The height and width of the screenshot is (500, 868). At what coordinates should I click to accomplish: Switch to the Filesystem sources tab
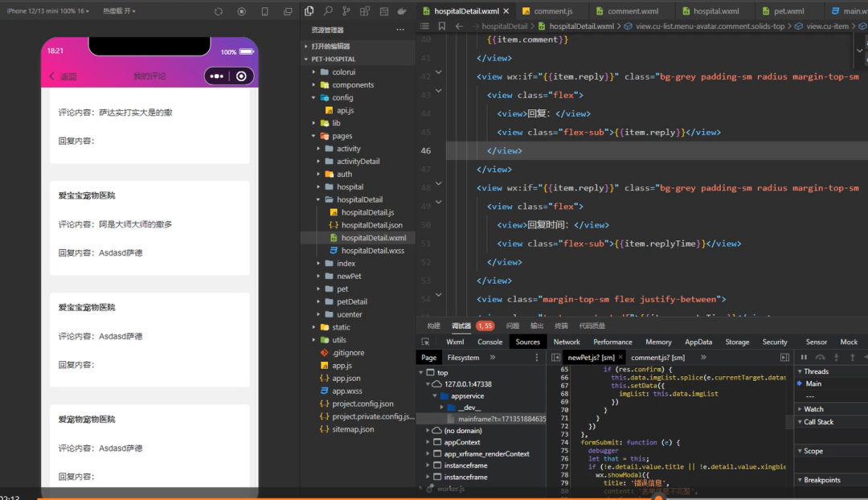pos(464,358)
